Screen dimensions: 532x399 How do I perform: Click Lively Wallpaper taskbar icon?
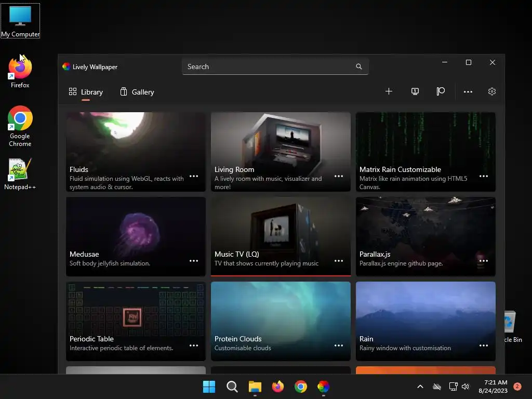click(x=323, y=387)
